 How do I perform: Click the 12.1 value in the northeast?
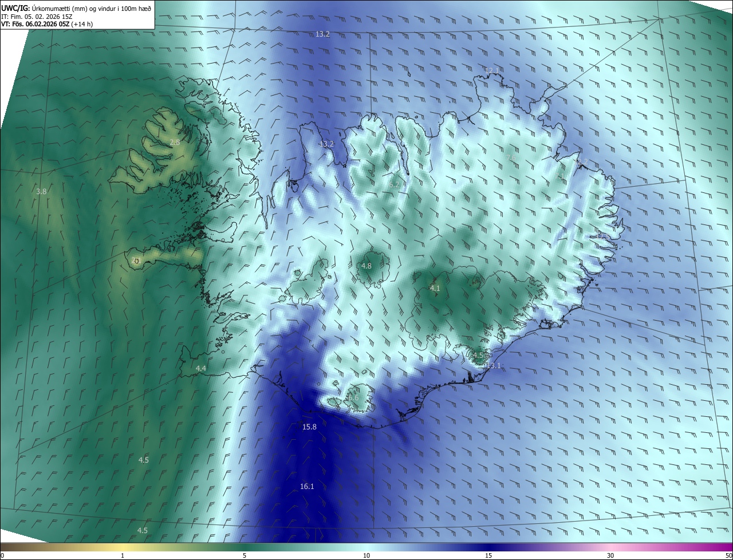point(492,70)
